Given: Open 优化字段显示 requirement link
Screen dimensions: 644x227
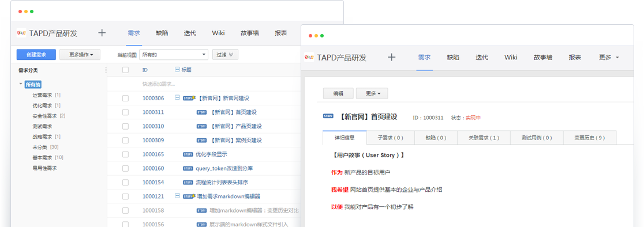Looking at the screenshot, I should [211, 154].
